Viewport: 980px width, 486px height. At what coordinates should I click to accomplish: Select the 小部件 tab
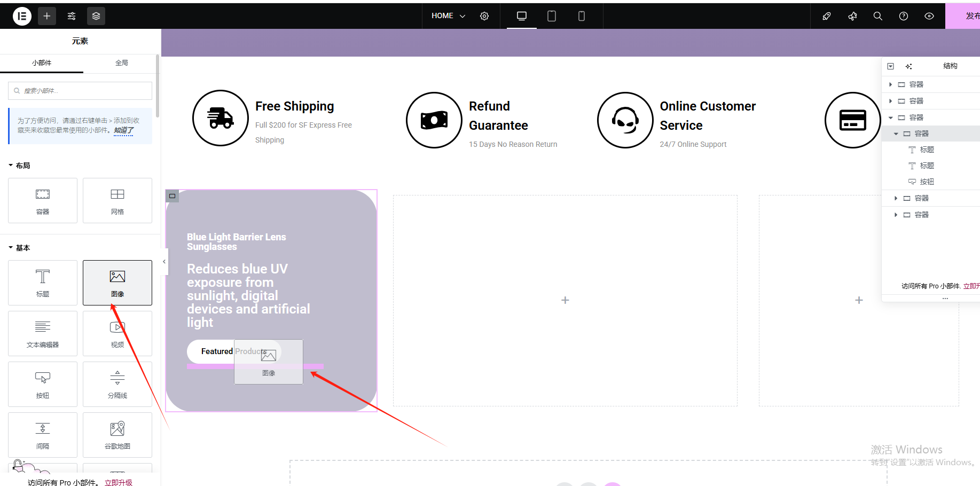click(x=42, y=63)
